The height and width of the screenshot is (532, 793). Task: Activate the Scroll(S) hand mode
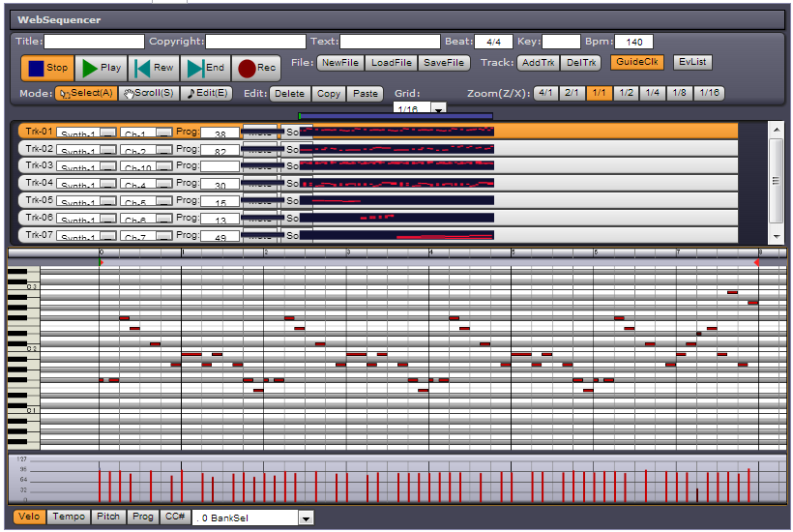149,94
